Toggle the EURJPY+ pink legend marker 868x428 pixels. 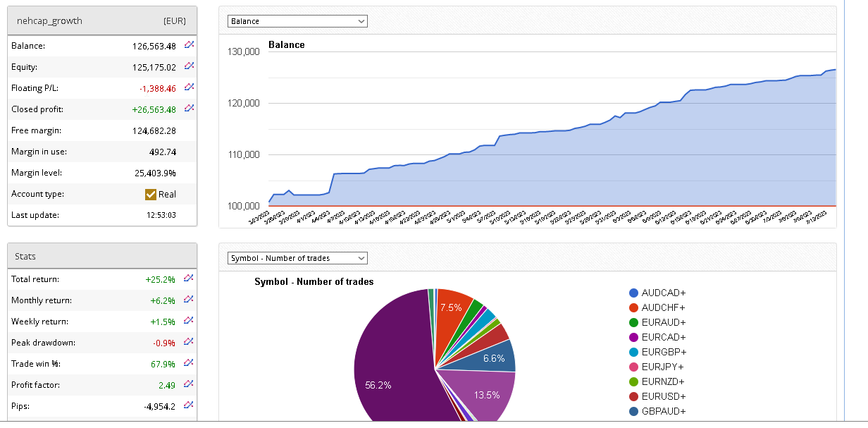click(634, 367)
